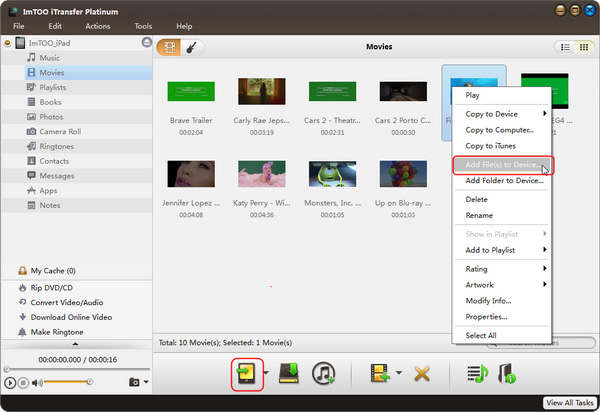The width and height of the screenshot is (600, 412).
Task: Open the Add File dropdown arrow in toolbar
Action: [398, 373]
